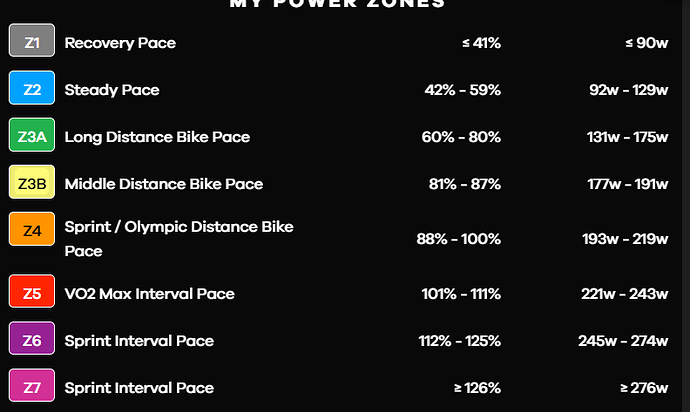Click the ≥ 276w power value
Image resolution: width=690 pixels, height=412 pixels.
pos(644,388)
